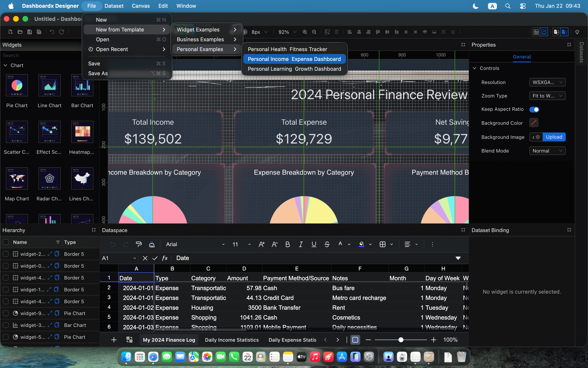This screenshot has height=368, width=588.
Task: Click the Dataspace zoom slider handle
Action: [x=401, y=340]
